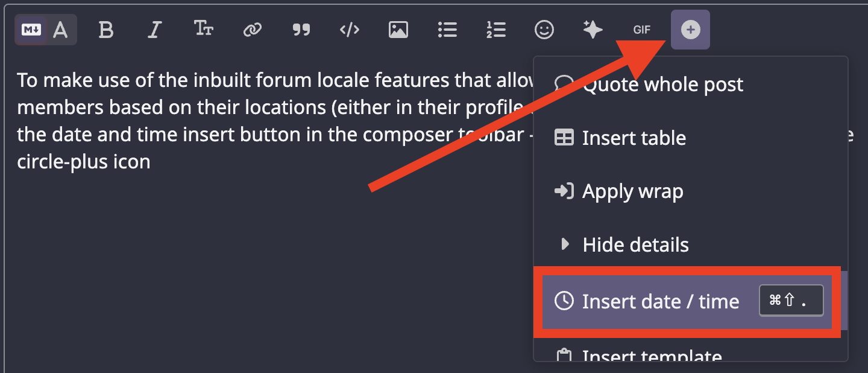The width and height of the screenshot is (868, 373).
Task: Insert a GIF
Action: 642,30
